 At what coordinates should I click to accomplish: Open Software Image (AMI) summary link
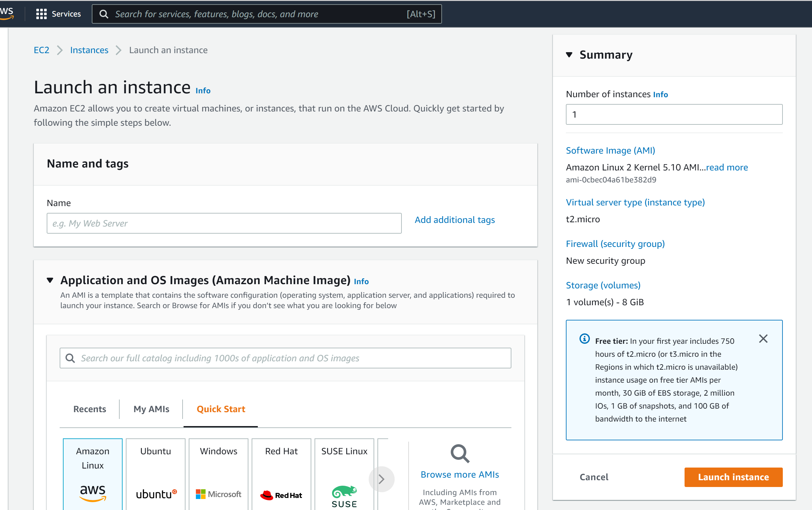point(610,150)
